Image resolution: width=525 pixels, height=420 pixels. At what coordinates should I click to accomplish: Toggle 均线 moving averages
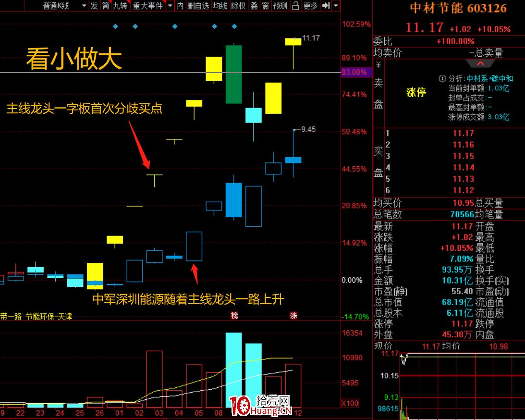tap(220, 6)
